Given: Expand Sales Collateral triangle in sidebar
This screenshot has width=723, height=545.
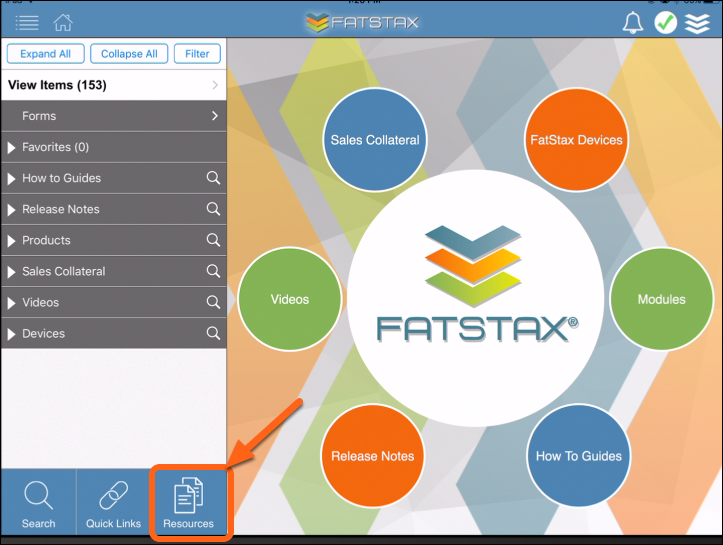Looking at the screenshot, I should point(12,272).
